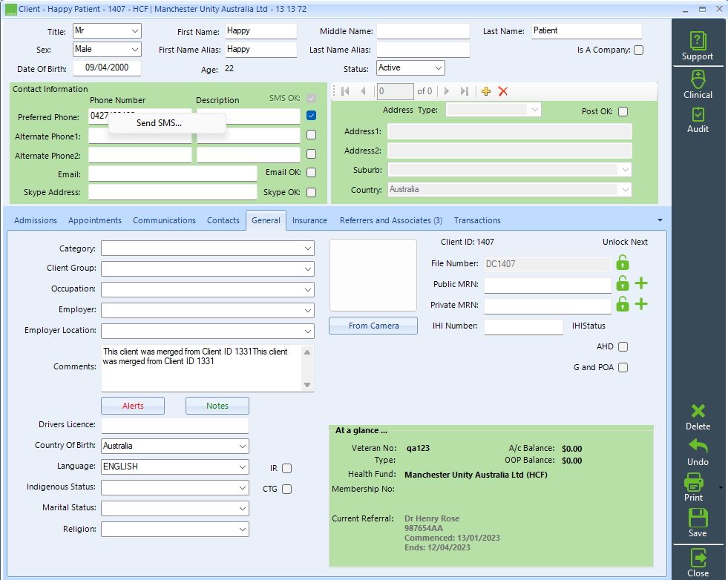Go to first address record

pyautogui.click(x=345, y=91)
